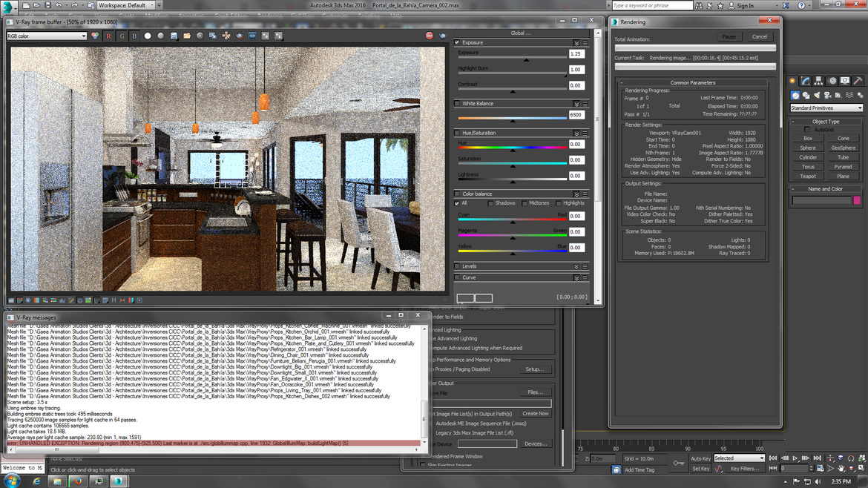Viewport: 868px width, 488px height.
Task: Select the Systems category icon
Action: pyautogui.click(x=861, y=95)
